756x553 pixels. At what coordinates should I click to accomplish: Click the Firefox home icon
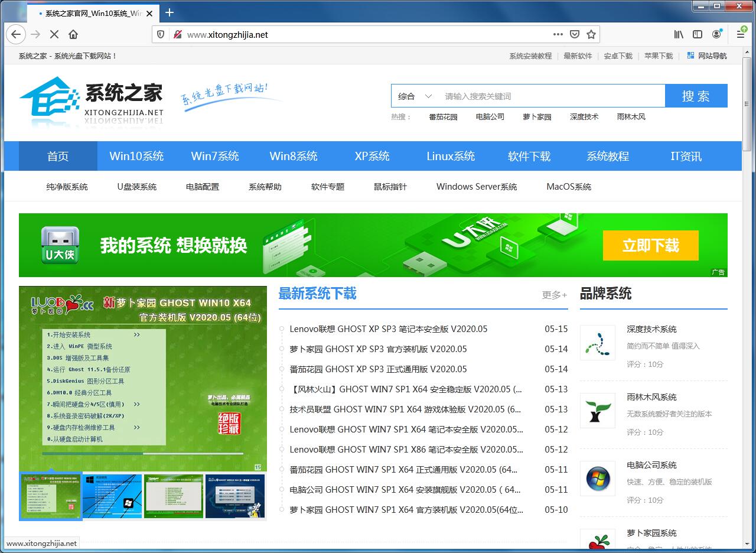tap(72, 34)
